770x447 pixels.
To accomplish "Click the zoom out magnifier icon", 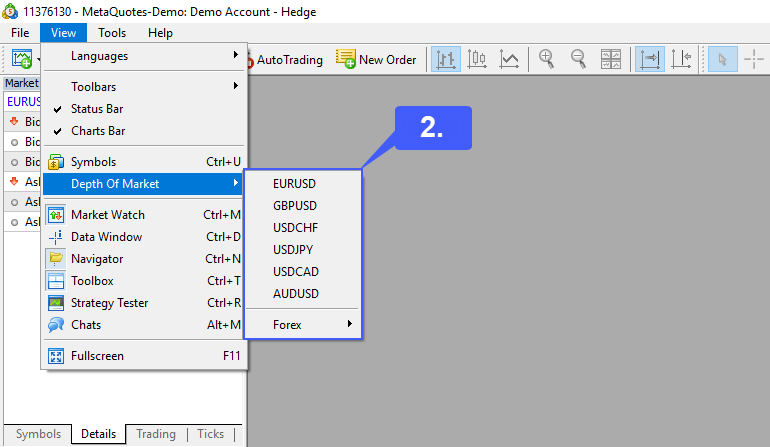I will pos(578,59).
